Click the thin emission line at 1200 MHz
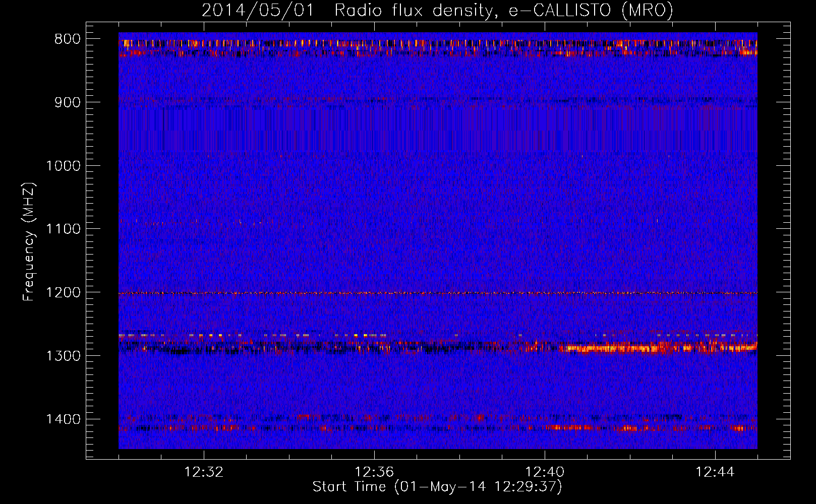Image resolution: width=816 pixels, height=504 pixels. tap(438, 293)
